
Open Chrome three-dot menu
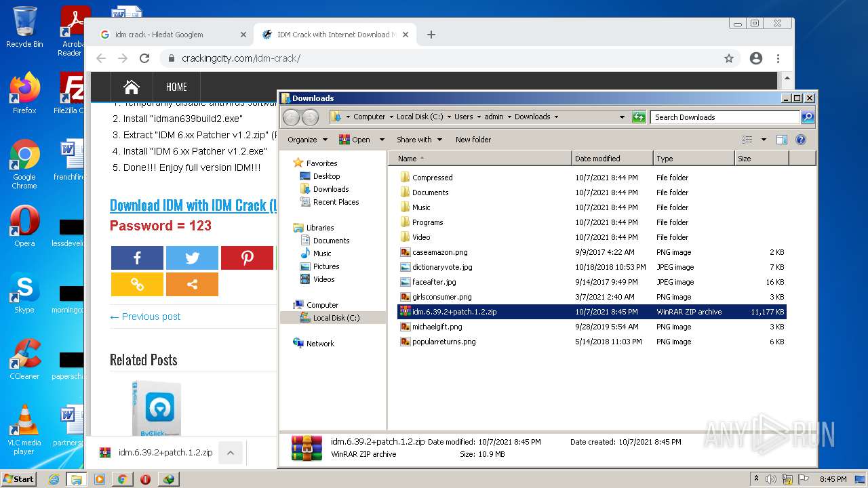click(x=778, y=58)
